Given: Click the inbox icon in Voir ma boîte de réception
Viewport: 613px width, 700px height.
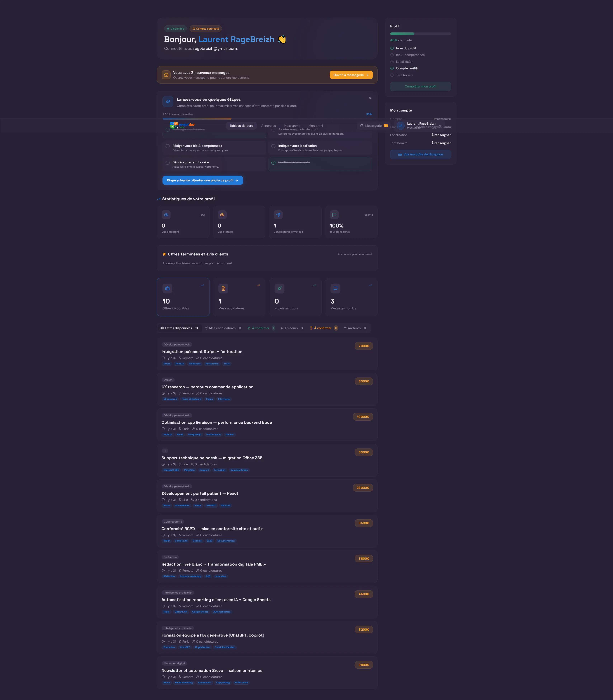Looking at the screenshot, I should [400, 154].
